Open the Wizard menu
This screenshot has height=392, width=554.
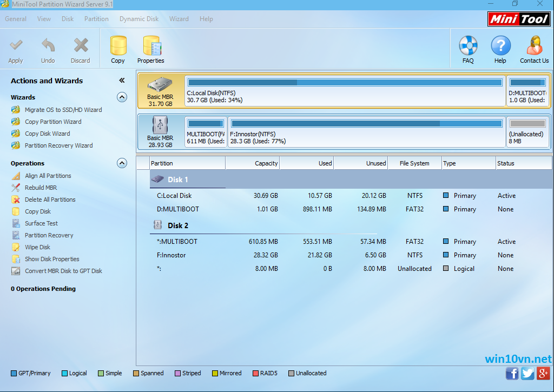pos(179,19)
